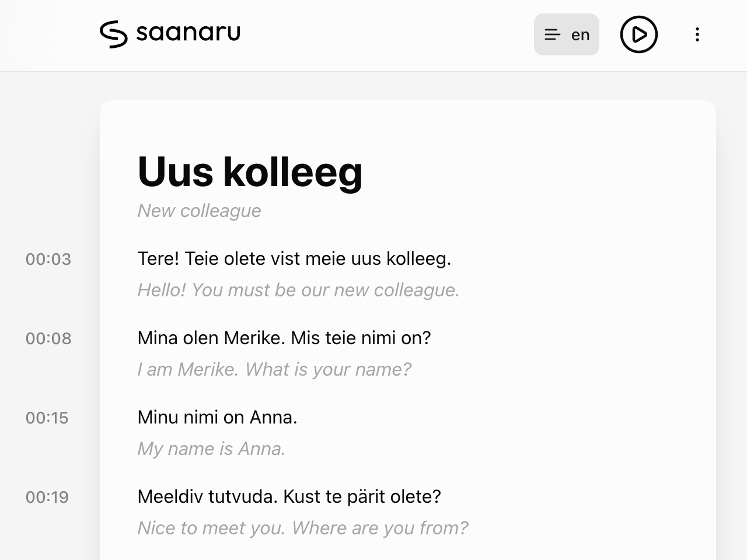
Task: Open more options with the kebab icon
Action: [x=697, y=34]
